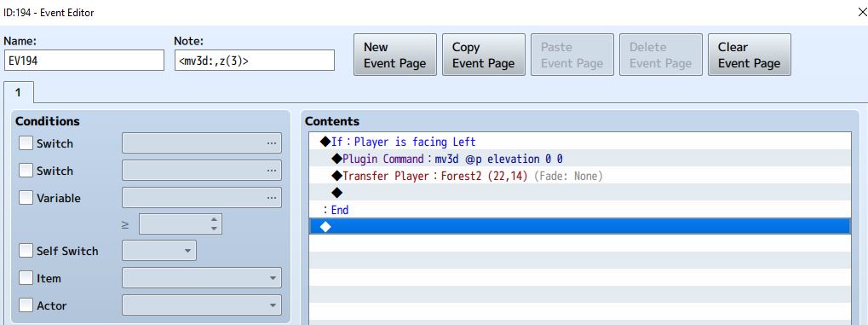The height and width of the screenshot is (325, 868).
Task: Increase the variable value with up arrow
Action: click(x=214, y=219)
